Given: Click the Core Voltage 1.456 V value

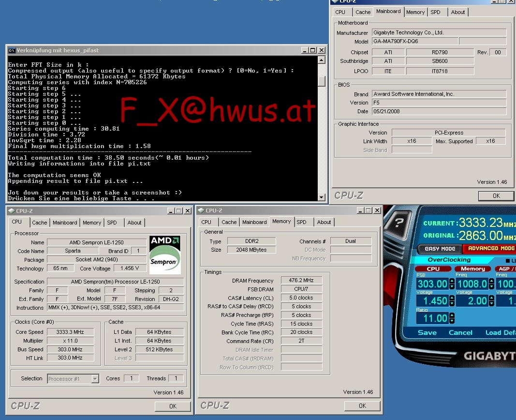Looking at the screenshot, I should 129,268.
